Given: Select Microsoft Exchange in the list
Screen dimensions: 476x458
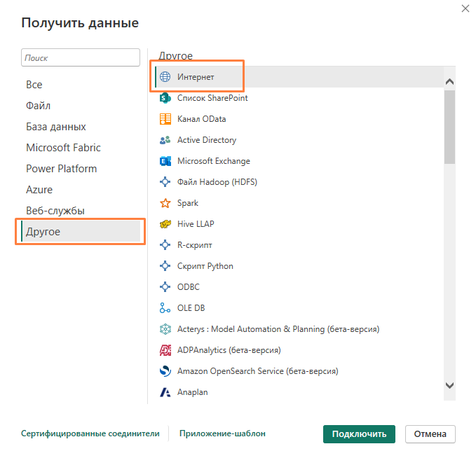Looking at the screenshot, I should pos(214,161).
